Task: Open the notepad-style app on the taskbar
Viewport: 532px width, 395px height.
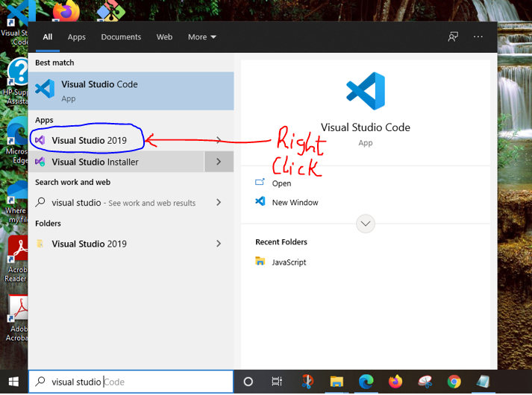Action: click(483, 382)
